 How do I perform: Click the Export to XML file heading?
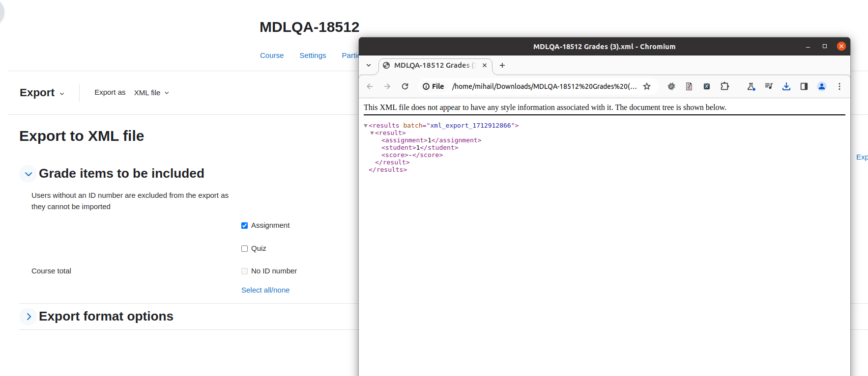82,136
